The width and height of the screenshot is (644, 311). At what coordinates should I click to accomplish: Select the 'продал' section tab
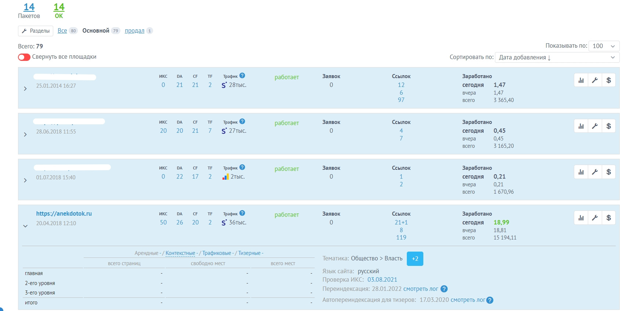pos(134,31)
